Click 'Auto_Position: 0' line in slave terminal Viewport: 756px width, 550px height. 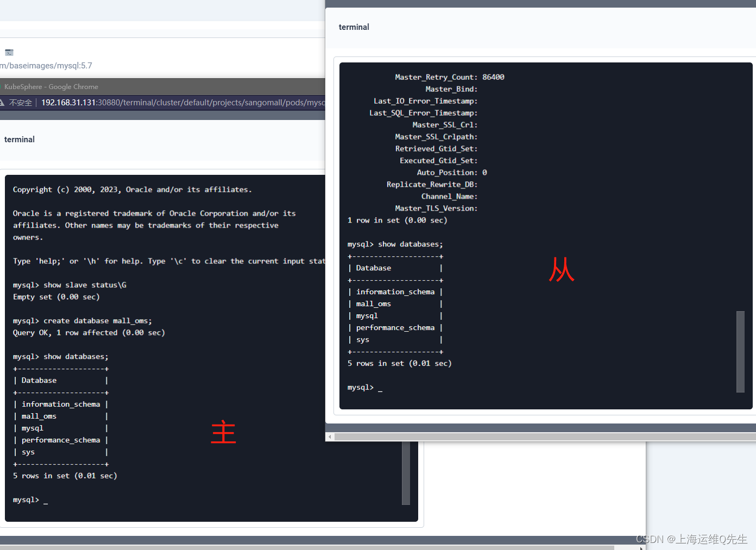click(x=452, y=173)
